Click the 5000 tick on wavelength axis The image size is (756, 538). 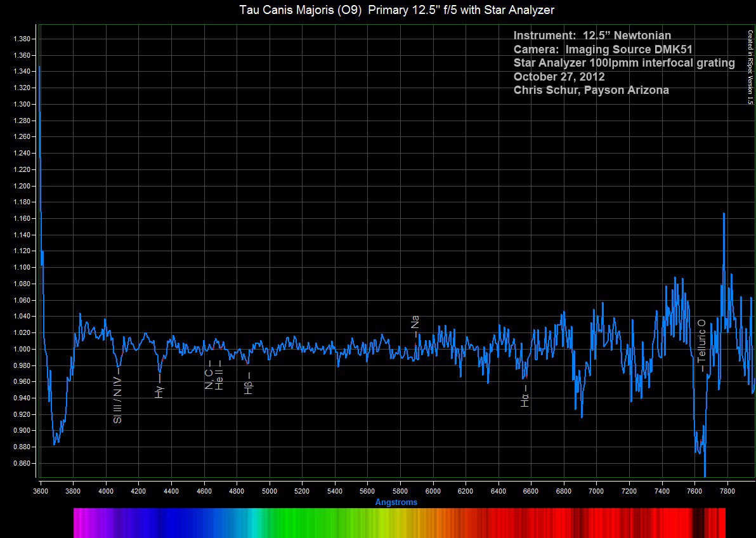point(270,491)
